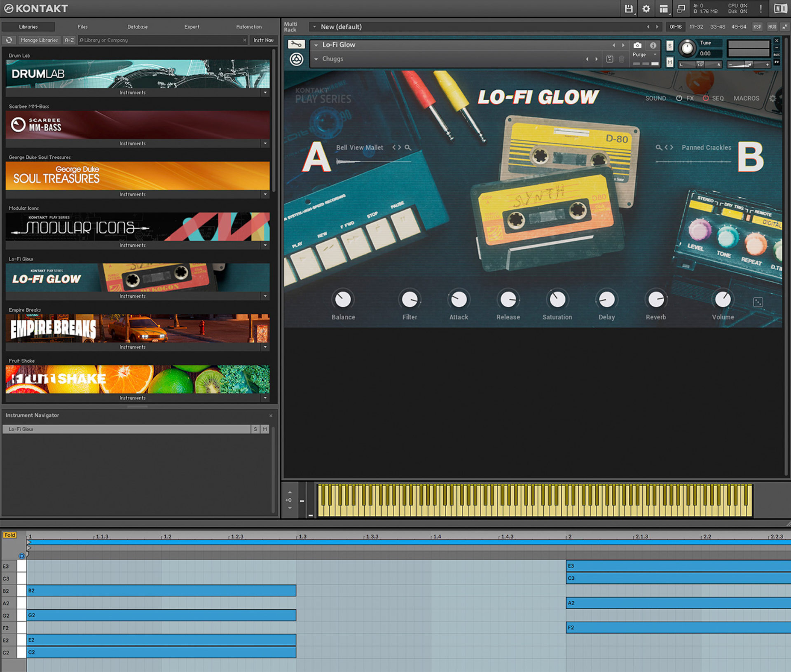The height and width of the screenshot is (672, 791).
Task: Open instrument info via the 'i' icon
Action: [x=652, y=45]
